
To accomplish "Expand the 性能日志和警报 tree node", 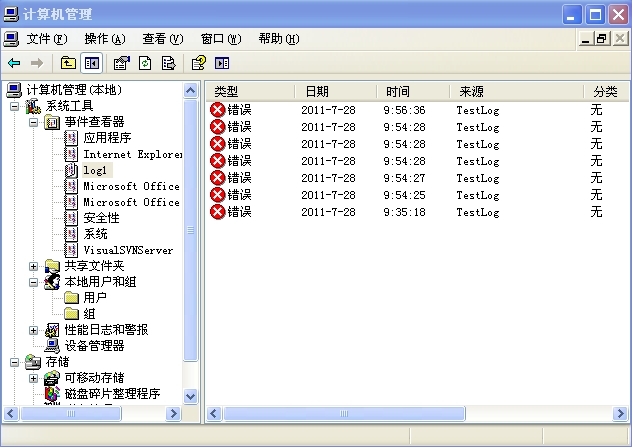I will click(33, 331).
